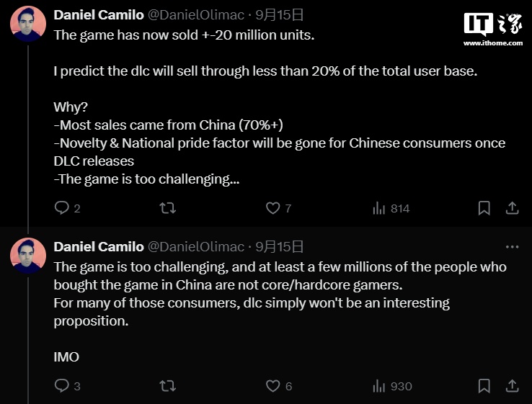Open the three-dot more menu on second tweet
This screenshot has width=532, height=404.
tap(512, 247)
